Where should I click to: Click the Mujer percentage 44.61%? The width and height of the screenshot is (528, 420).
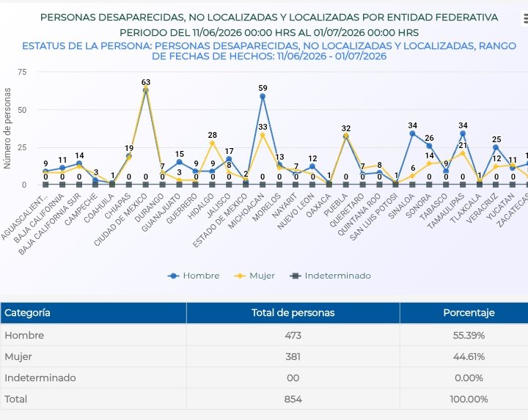469,356
